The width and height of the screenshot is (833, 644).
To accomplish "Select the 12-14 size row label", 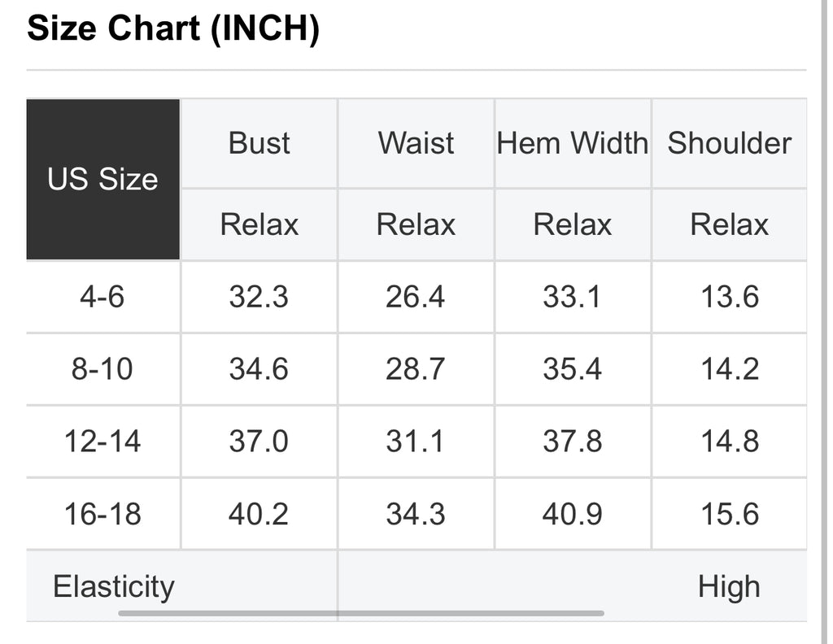I will point(102,442).
